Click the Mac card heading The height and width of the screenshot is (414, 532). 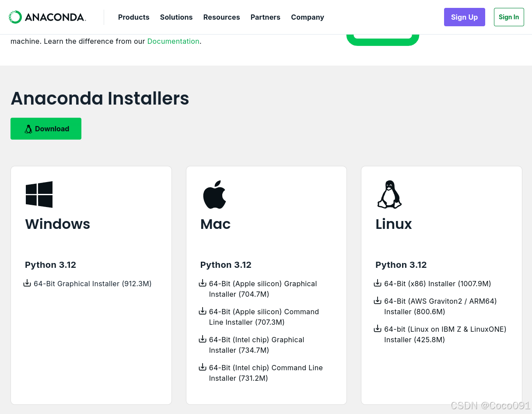(x=215, y=224)
